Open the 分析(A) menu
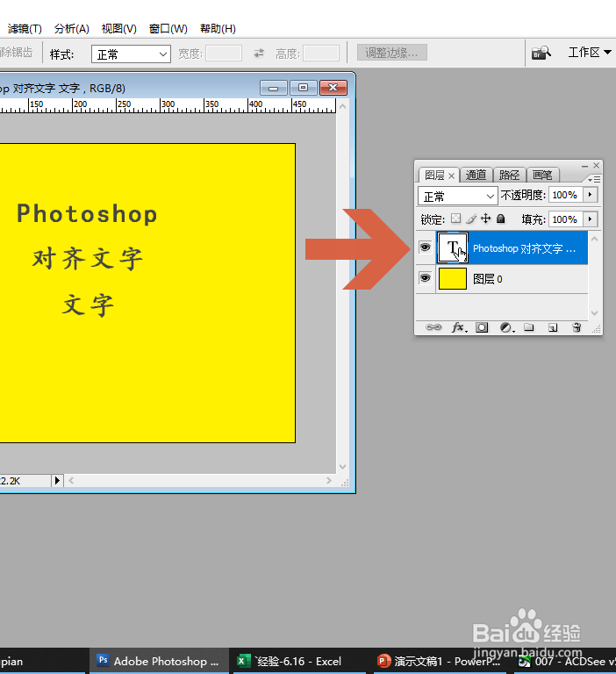Image resolution: width=616 pixels, height=674 pixels. click(x=72, y=29)
